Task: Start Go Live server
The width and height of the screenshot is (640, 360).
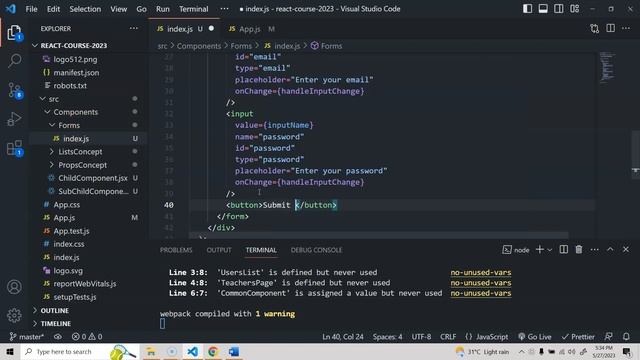Action: (x=534, y=337)
